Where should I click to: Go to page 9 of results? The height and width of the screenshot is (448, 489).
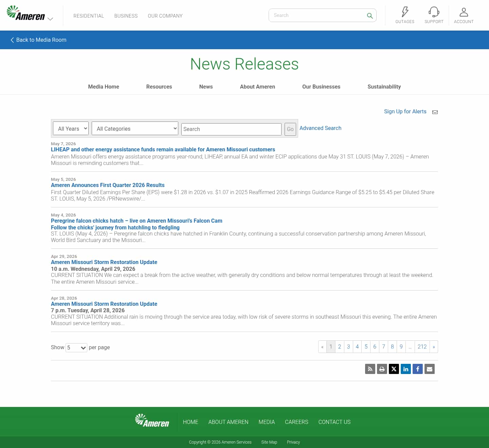[401, 347]
